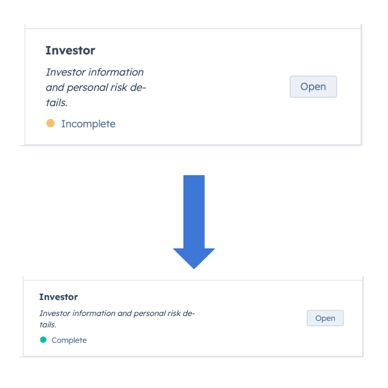Click the orange Incomplete status dot
Viewport: 388px width, 388px height.
[x=50, y=123]
